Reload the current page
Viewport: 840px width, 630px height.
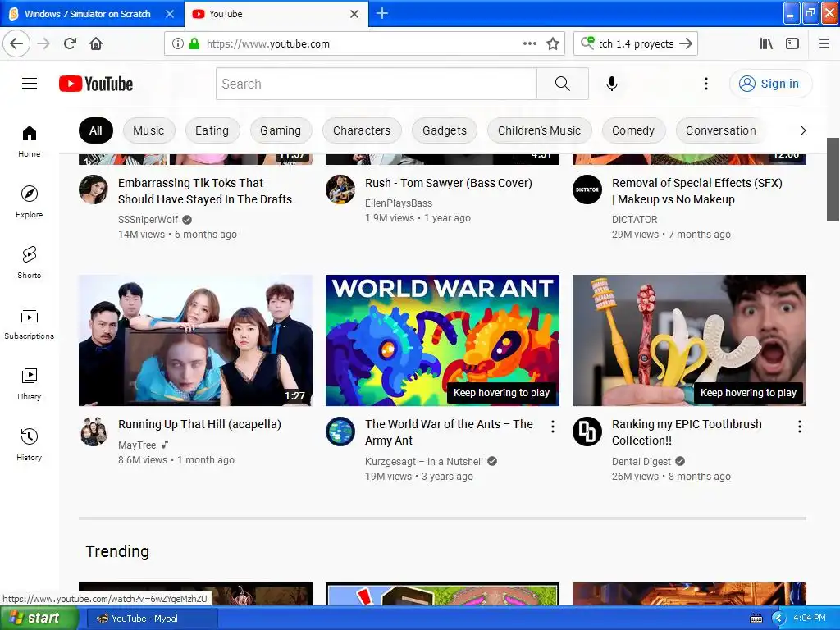click(70, 43)
